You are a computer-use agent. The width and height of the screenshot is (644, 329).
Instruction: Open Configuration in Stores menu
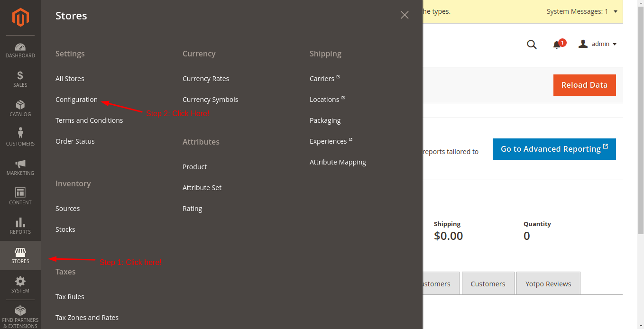pos(76,100)
